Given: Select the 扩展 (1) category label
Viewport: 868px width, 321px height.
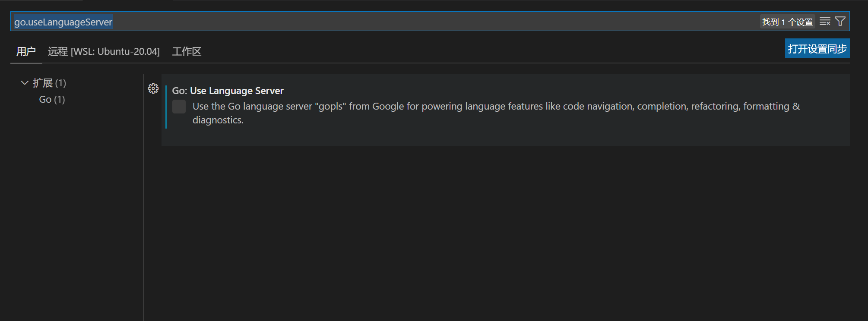Looking at the screenshot, I should pos(49,83).
